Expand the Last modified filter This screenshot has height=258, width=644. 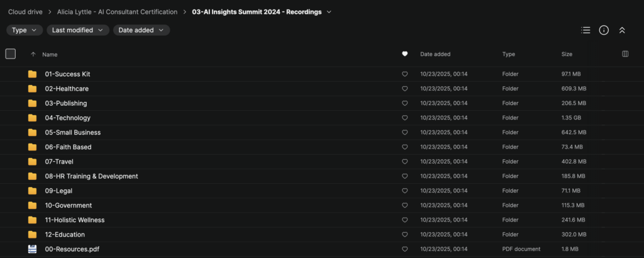(x=78, y=30)
